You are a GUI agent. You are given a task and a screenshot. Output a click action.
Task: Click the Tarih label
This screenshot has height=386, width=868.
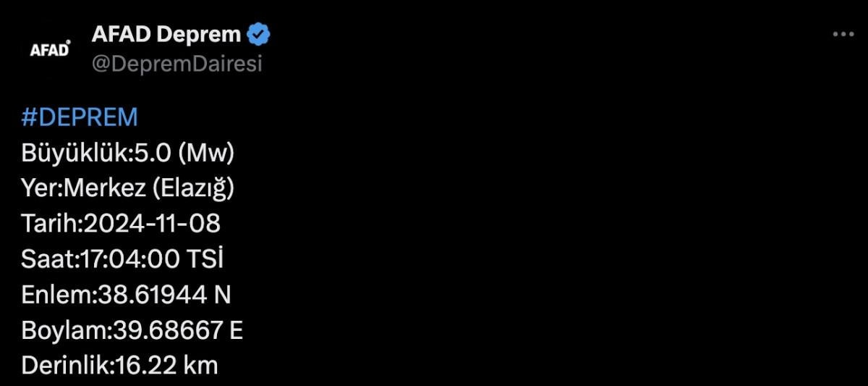click(49, 224)
